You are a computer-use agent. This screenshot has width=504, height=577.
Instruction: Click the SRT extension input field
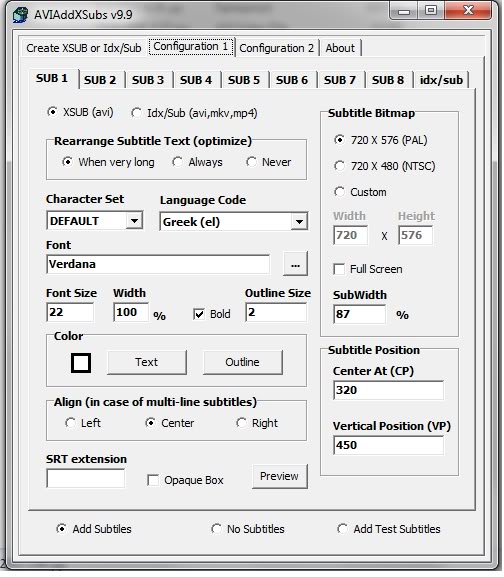pyautogui.click(x=86, y=478)
